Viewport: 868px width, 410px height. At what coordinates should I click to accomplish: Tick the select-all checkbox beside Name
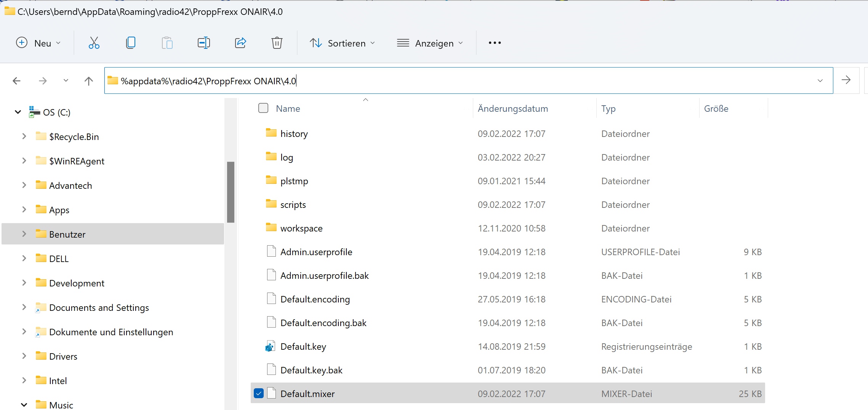click(x=263, y=108)
